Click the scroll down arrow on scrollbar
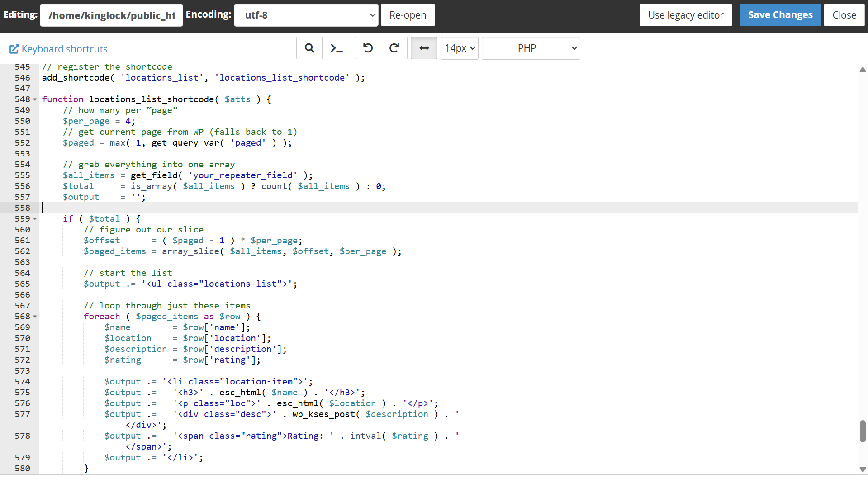This screenshot has height=488, width=868. coord(862,469)
